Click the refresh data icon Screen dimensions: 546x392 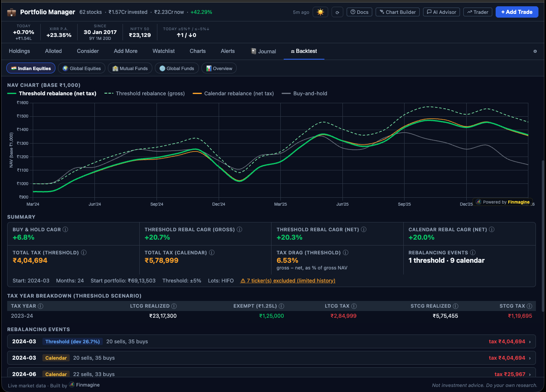(x=337, y=12)
